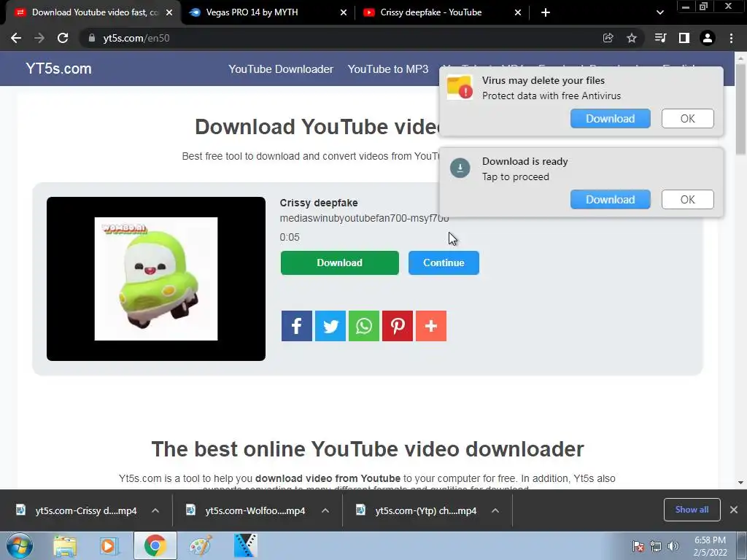Share on Facebook icon
This screenshot has width=747, height=560.
pyautogui.click(x=296, y=326)
